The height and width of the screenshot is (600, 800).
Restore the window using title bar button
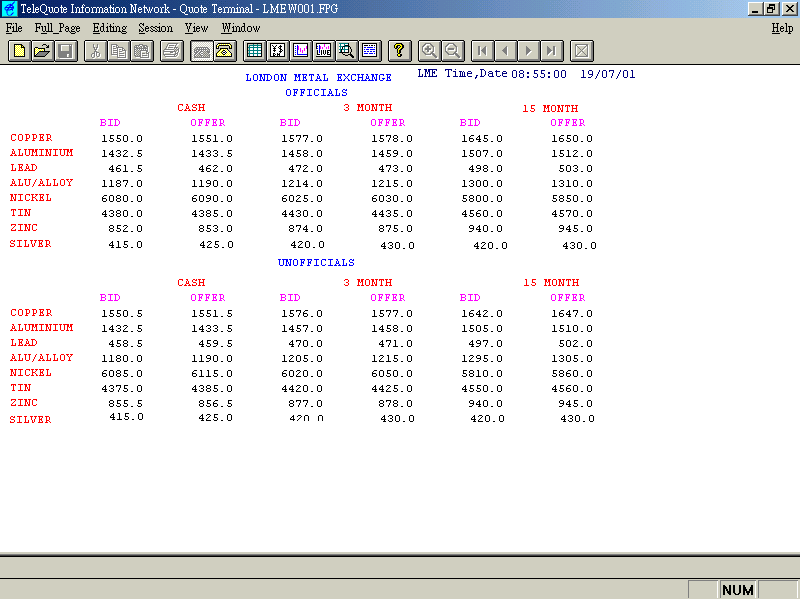771,9
